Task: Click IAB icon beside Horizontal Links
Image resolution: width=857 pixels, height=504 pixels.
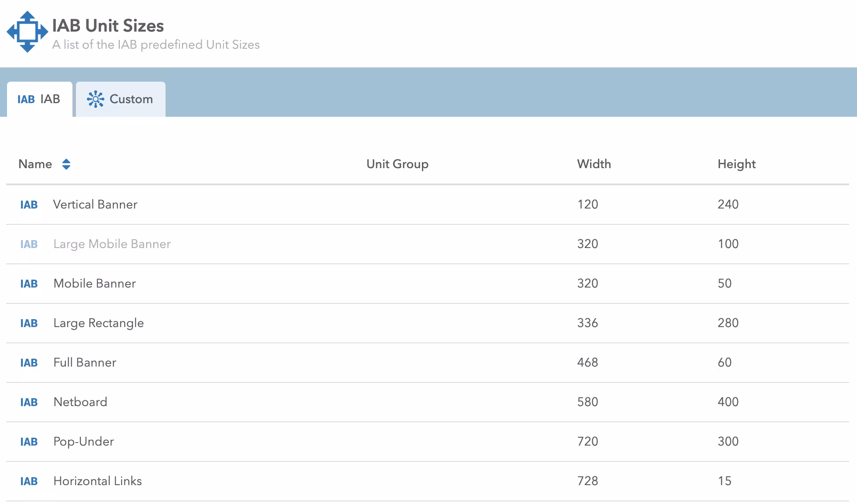Action: (x=29, y=481)
